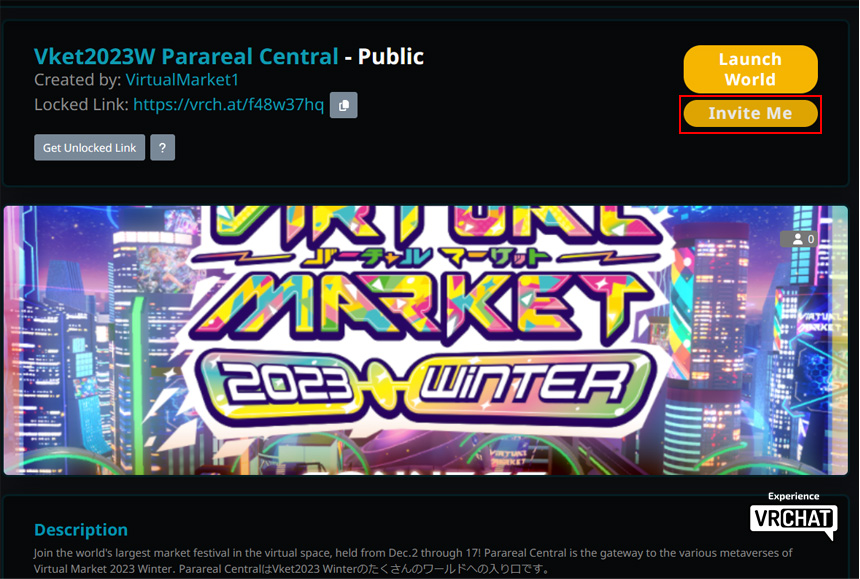The height and width of the screenshot is (579, 860).
Task: Click the Launch World button
Action: 750,69
